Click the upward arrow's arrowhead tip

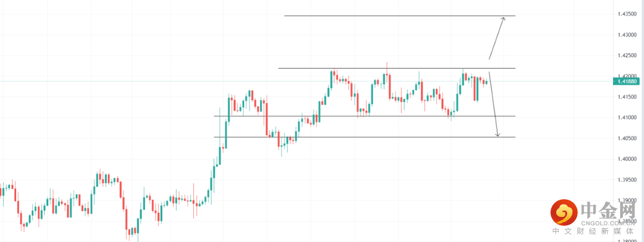(504, 18)
